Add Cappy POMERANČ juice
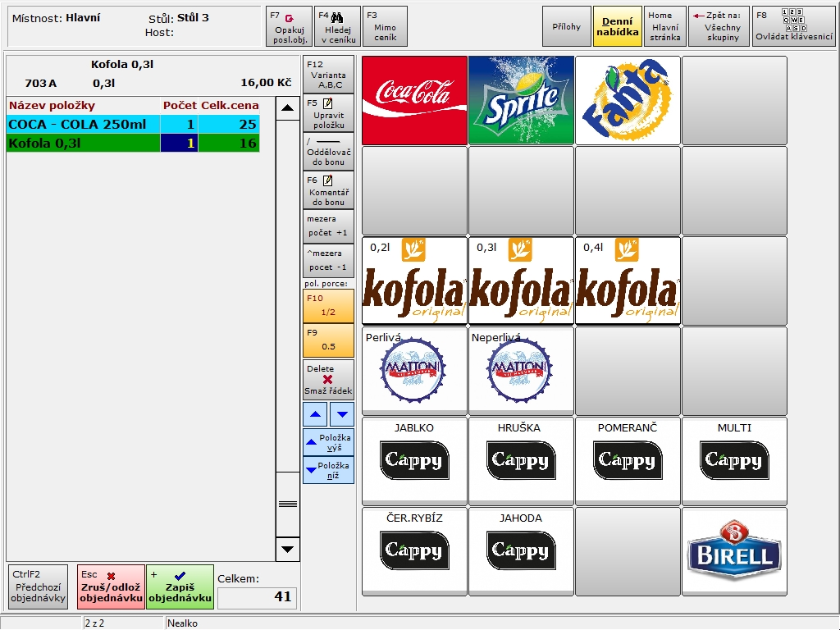This screenshot has height=630, width=840. click(628, 461)
